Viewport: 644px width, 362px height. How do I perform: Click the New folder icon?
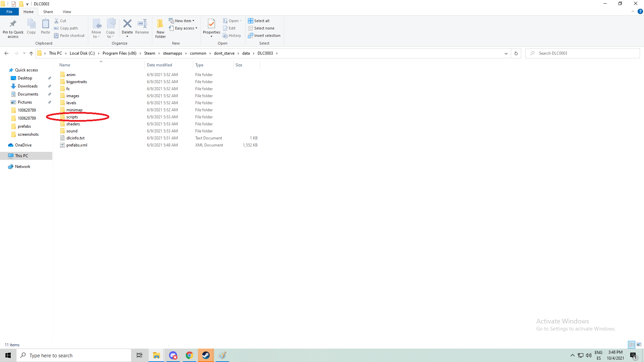[160, 24]
